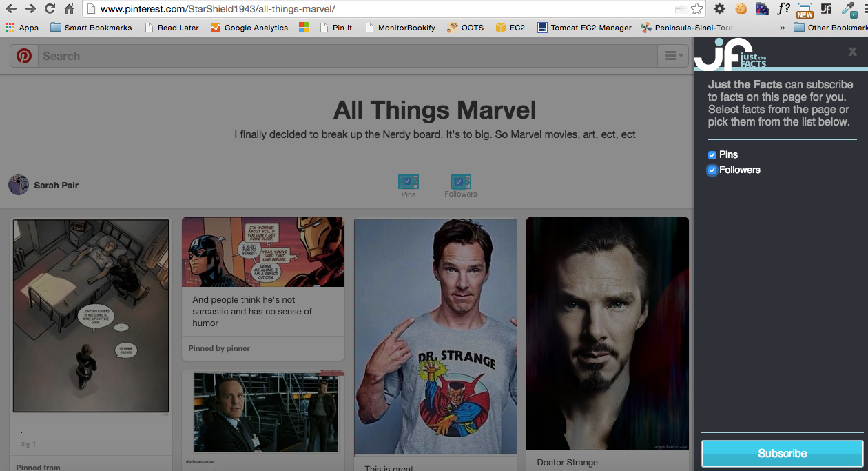The image size is (868, 471).
Task: Open the browser home page icon
Action: [x=69, y=9]
